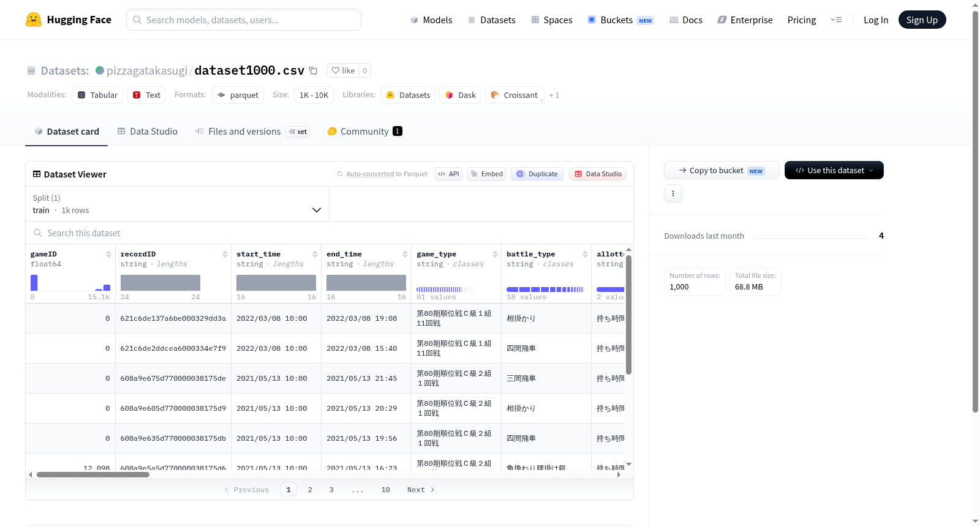Click the Embed button
The width and height of the screenshot is (980, 527).
486,174
